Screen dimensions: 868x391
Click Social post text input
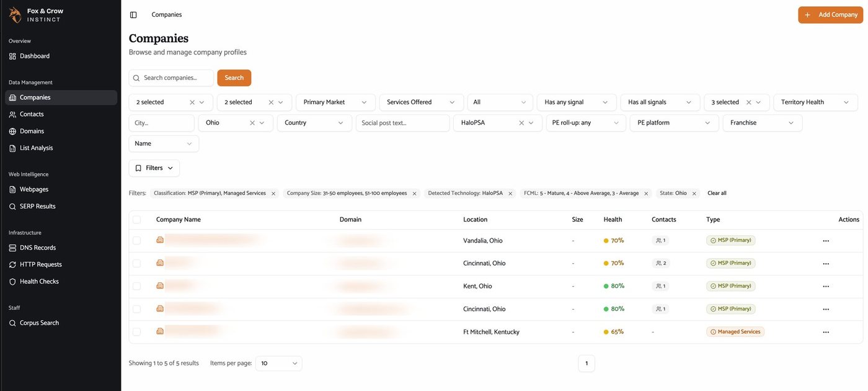[403, 123]
